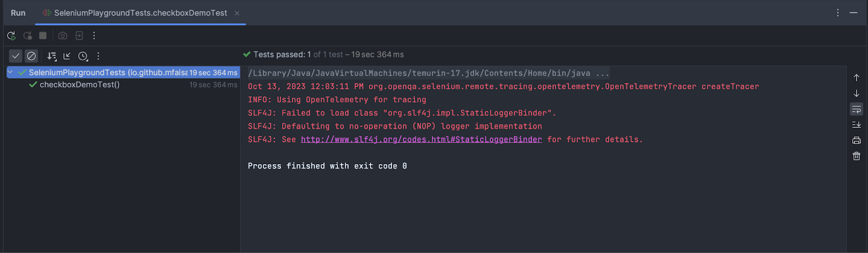Toggle Soft-Wrap in the console gutter
This screenshot has width=868, height=253.
857,109
